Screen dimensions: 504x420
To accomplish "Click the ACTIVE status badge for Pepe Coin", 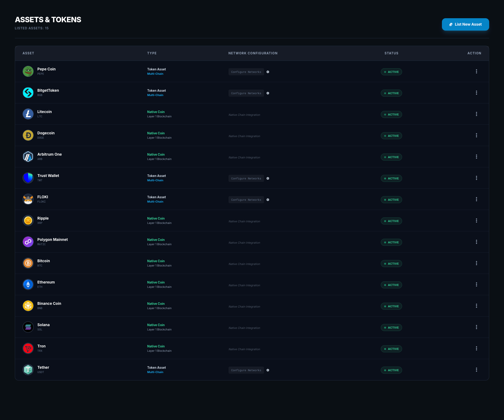I will coord(391,72).
